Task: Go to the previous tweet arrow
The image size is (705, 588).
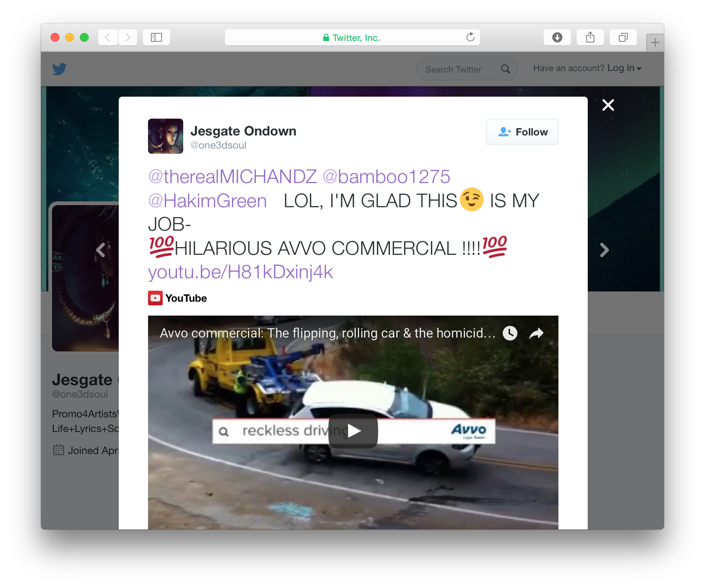Action: click(101, 250)
